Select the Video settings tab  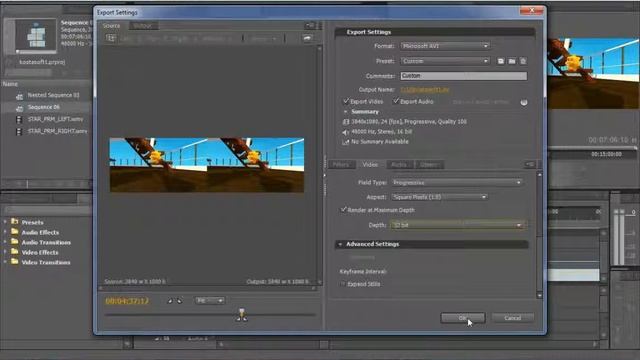[370, 164]
